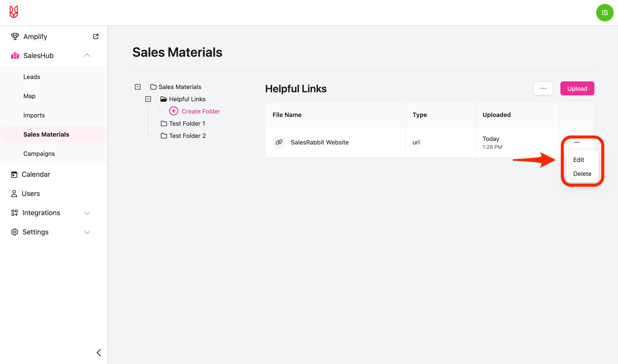Click the pink Upload button

(577, 89)
